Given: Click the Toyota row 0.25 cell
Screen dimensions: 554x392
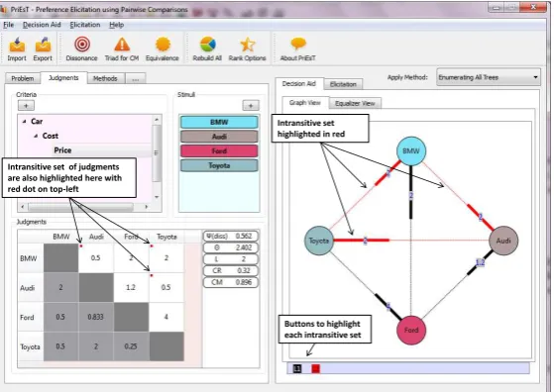Looking at the screenshot, I should [131, 346].
